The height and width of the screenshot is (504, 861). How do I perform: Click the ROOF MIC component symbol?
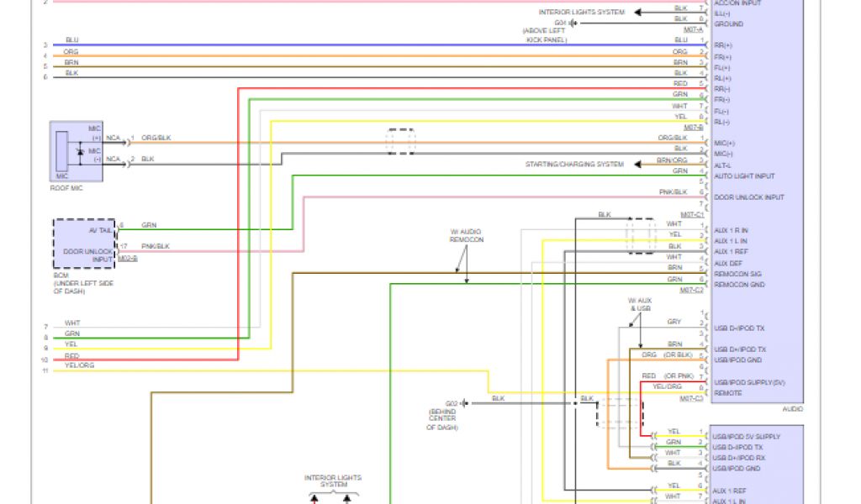(x=77, y=151)
